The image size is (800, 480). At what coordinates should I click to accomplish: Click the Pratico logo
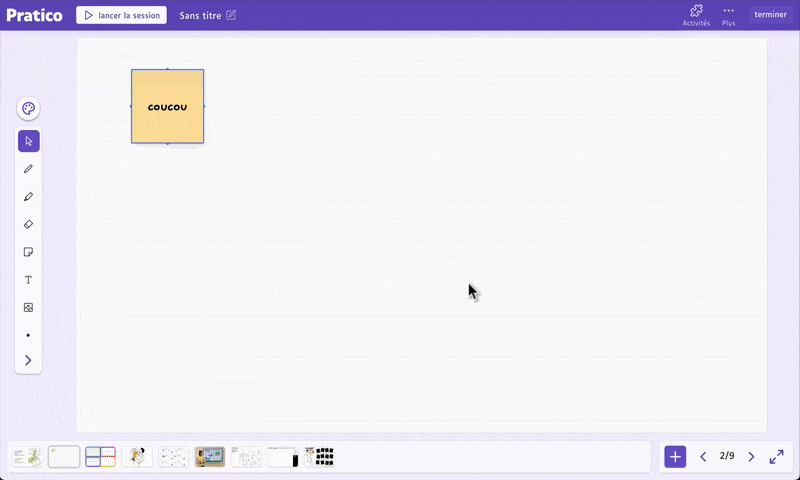(34, 15)
